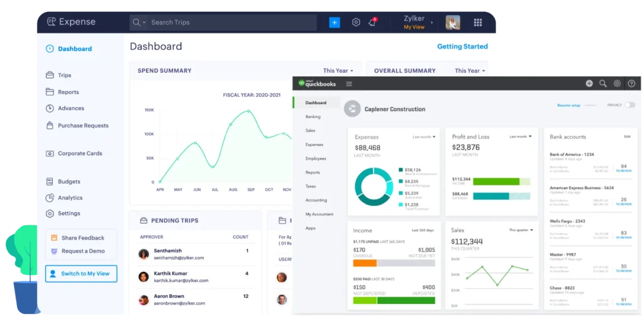Select Aaron Brown row in Pending Trips
644x326 pixels.
point(196,300)
